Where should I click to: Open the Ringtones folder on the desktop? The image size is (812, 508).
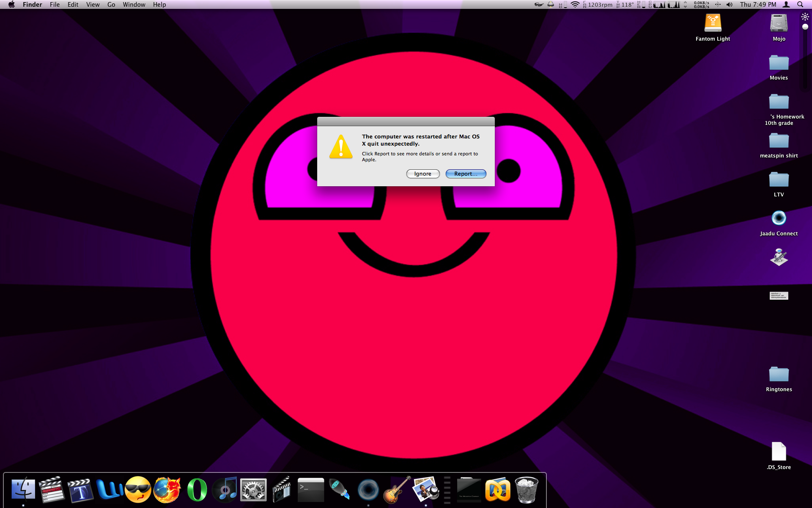(x=779, y=374)
